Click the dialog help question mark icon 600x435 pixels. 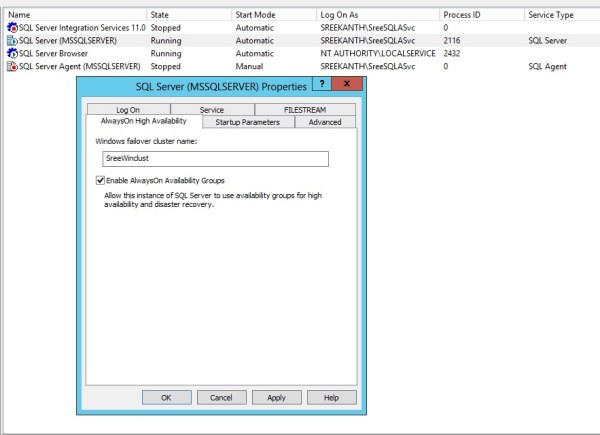click(322, 83)
